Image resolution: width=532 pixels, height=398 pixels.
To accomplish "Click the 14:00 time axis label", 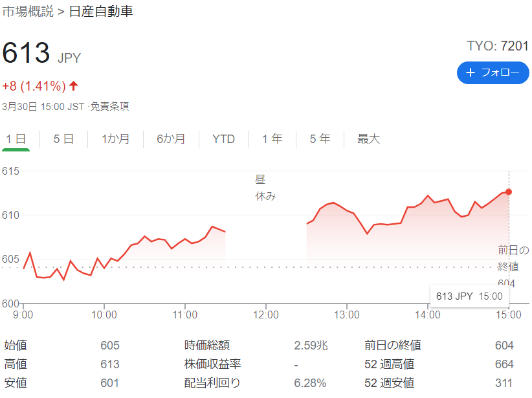I will pos(428,315).
